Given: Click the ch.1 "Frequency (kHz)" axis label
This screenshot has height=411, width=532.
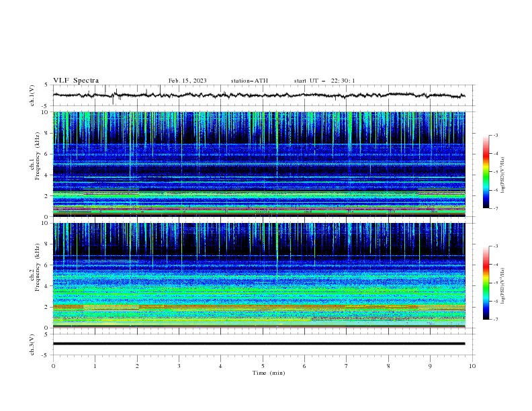Looking at the screenshot, I should click(37, 155).
